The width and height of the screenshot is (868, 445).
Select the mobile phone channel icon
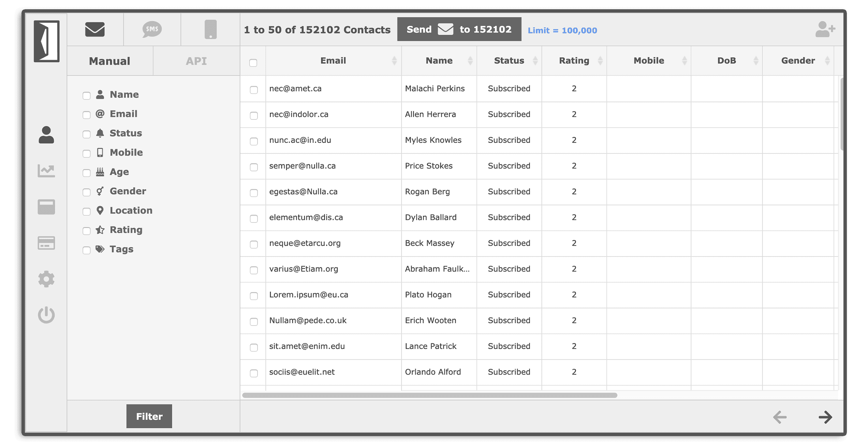(210, 29)
